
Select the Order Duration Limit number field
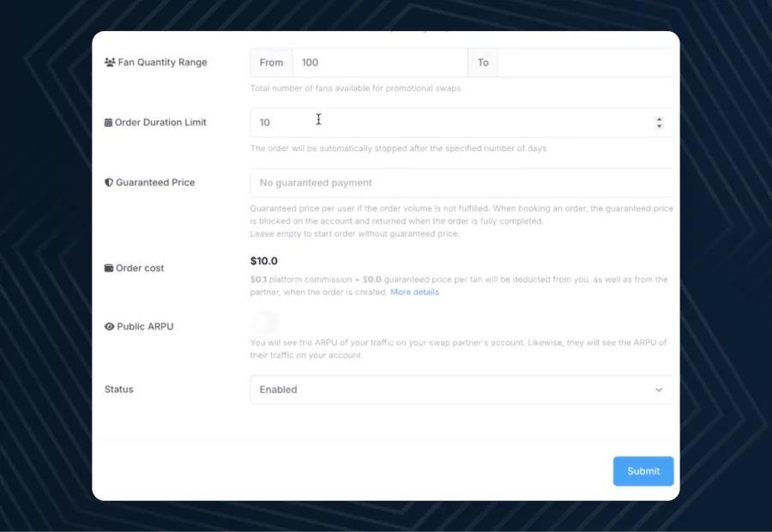(x=446, y=123)
